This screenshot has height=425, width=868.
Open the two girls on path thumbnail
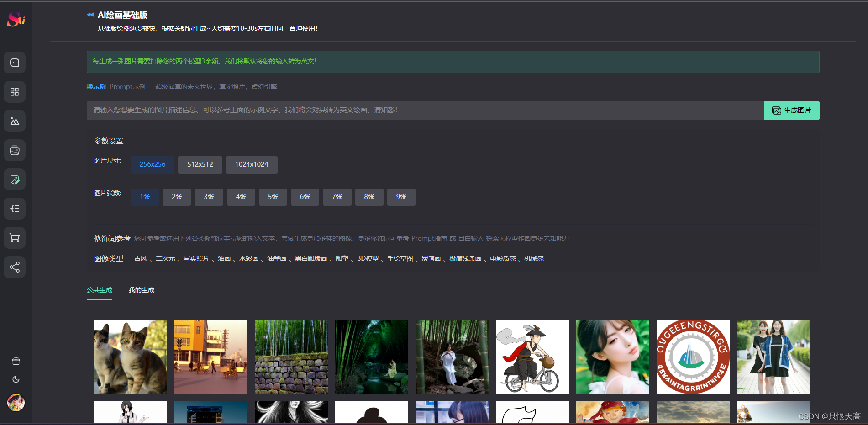(773, 357)
